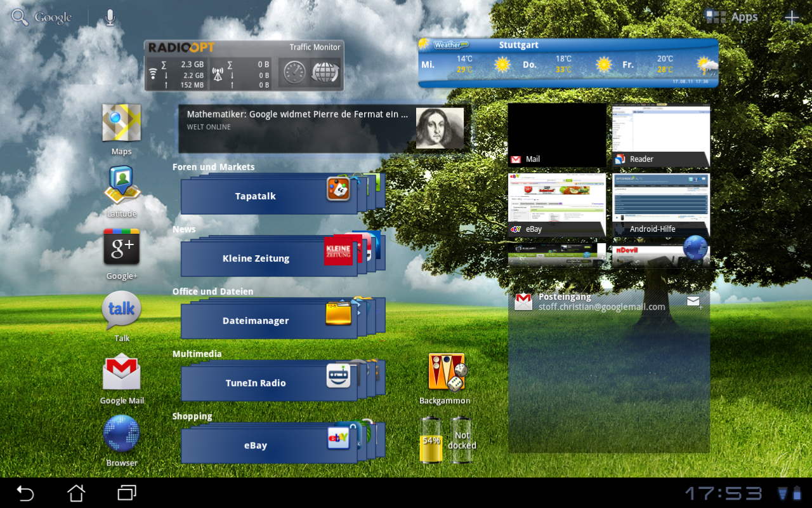This screenshot has height=508, width=812.
Task: Open the Android-Hilfe bookmark thumbnail
Action: tap(661, 204)
